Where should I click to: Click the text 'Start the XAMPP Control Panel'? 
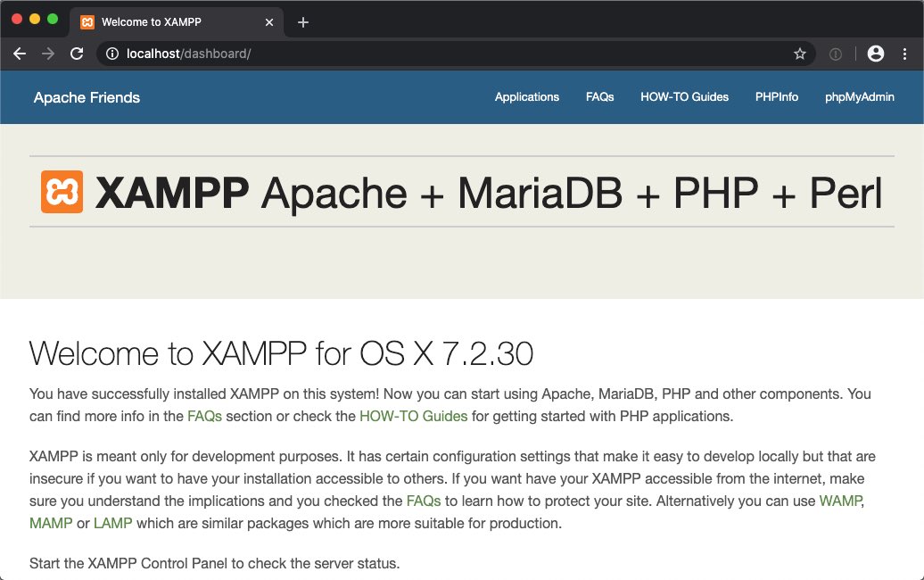(128, 564)
